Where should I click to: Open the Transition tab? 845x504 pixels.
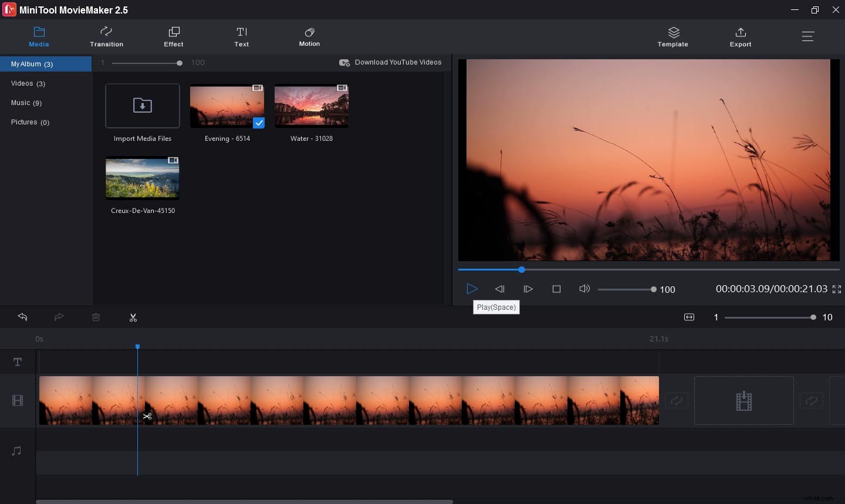point(106,36)
